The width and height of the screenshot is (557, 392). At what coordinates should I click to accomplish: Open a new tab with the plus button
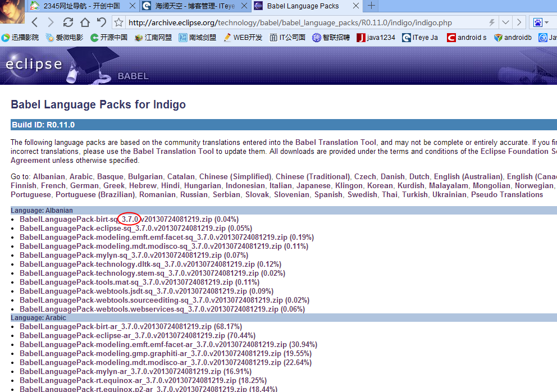coord(371,6)
